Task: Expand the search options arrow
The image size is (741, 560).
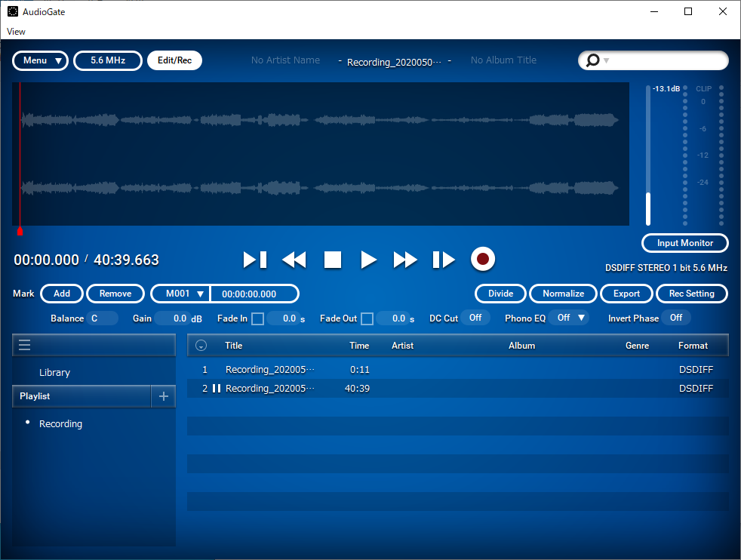Action: [x=607, y=60]
